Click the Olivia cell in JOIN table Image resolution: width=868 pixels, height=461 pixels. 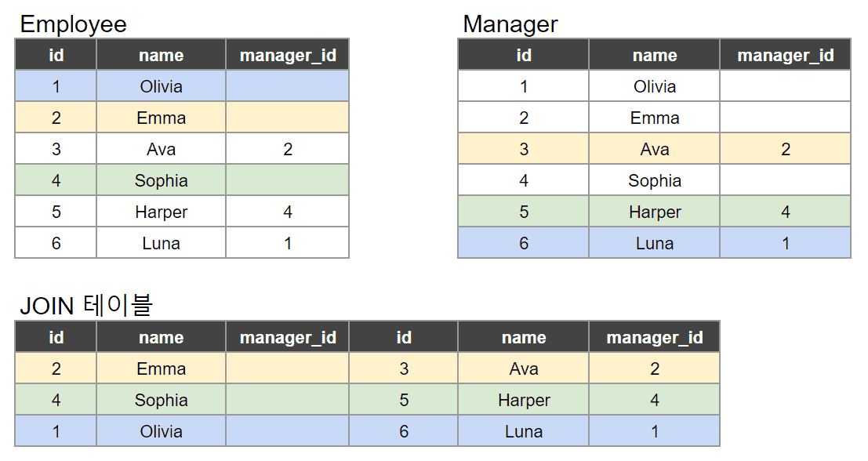[161, 431]
